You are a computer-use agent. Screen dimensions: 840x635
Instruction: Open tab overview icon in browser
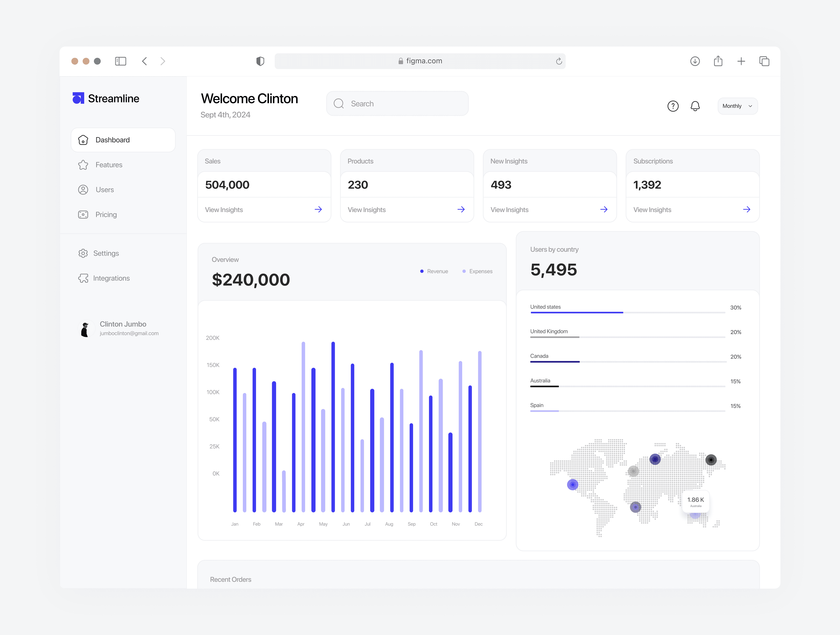(x=764, y=61)
